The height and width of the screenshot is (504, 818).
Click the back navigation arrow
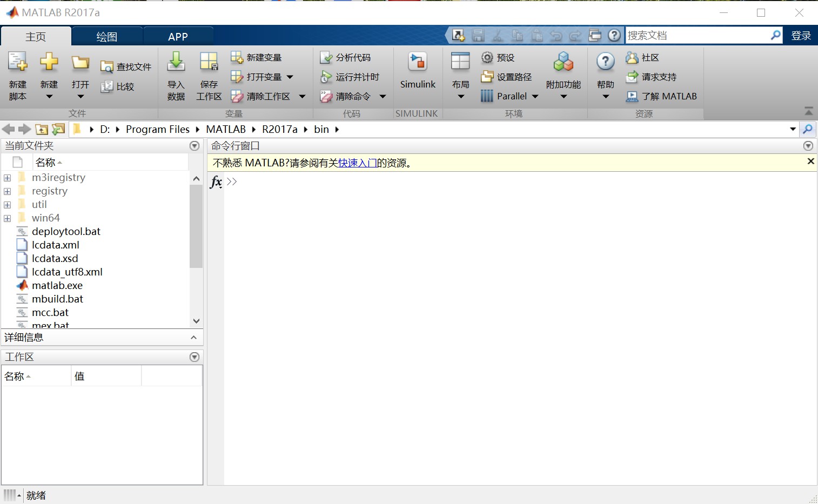[8, 129]
